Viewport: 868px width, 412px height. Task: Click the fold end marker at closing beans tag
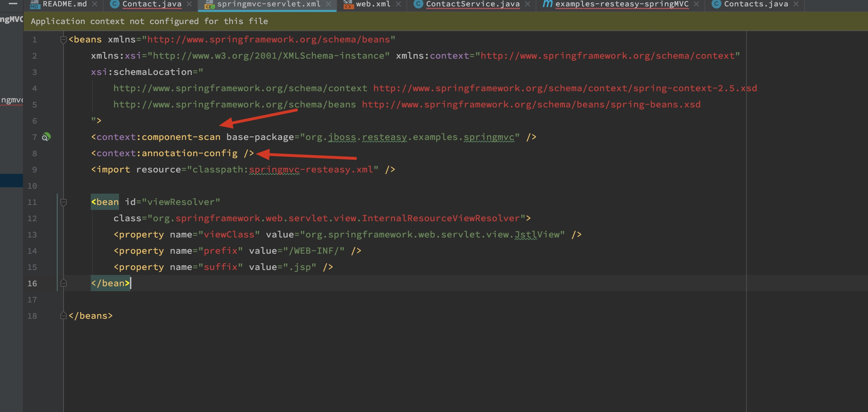click(x=64, y=316)
